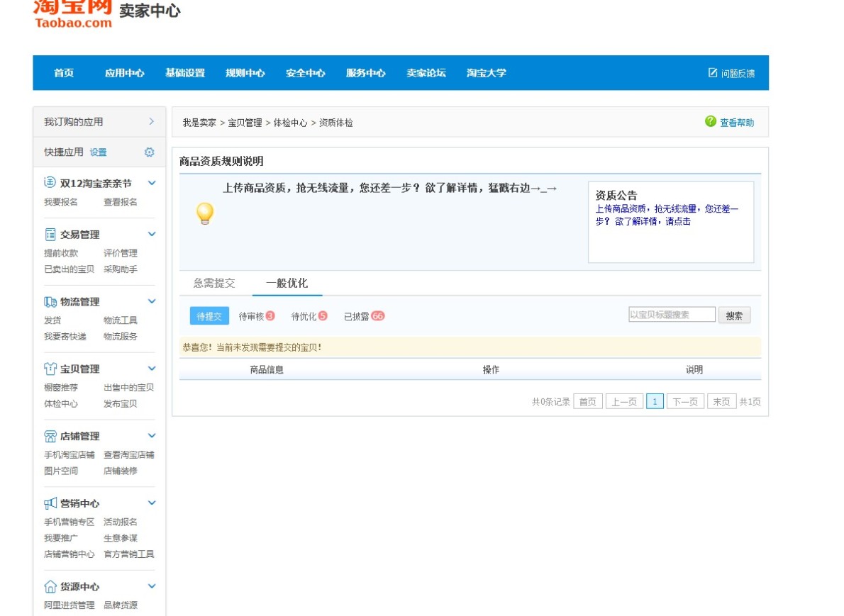Switch to the 急需提交 tab
The height and width of the screenshot is (616, 844).
click(x=214, y=283)
